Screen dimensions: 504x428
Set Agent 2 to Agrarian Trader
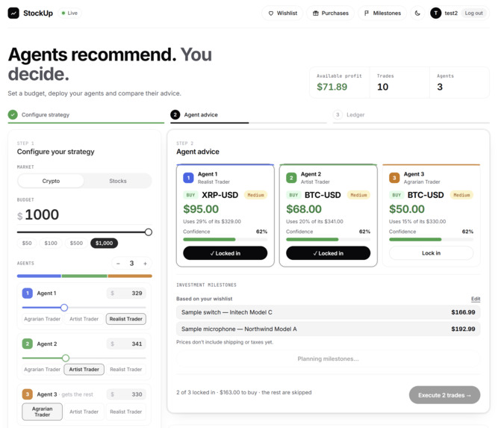(x=42, y=370)
